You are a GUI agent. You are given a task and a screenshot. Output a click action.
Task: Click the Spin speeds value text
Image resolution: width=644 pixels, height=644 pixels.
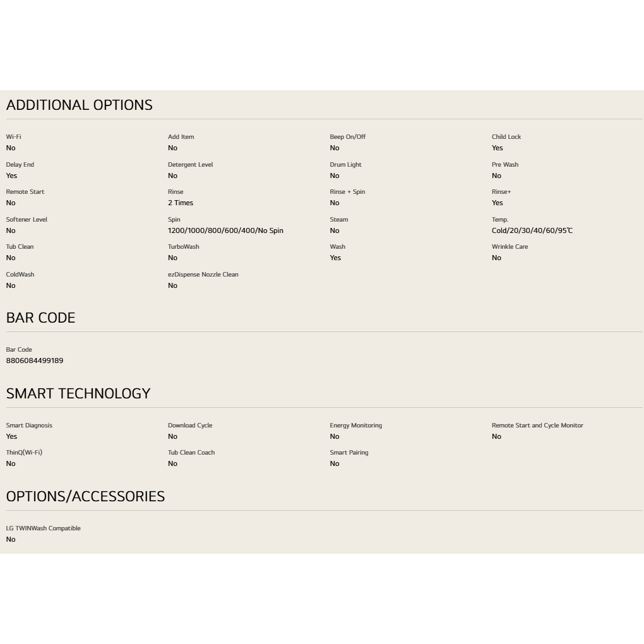point(225,231)
